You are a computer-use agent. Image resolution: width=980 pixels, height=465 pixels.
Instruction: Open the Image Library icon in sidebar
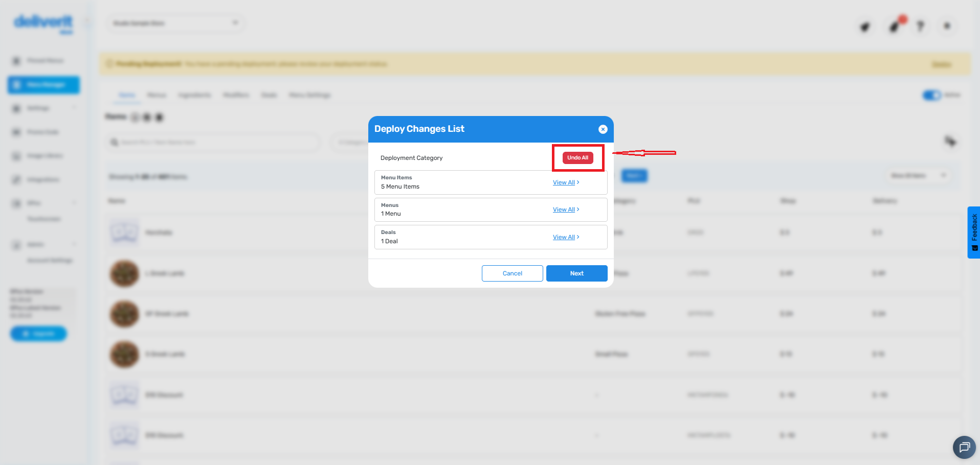(15, 155)
